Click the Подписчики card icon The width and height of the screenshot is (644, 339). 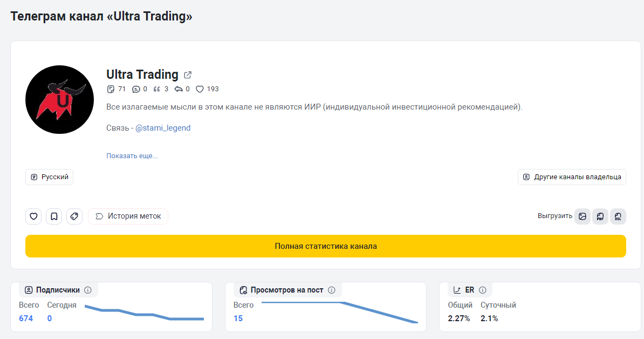tap(29, 290)
